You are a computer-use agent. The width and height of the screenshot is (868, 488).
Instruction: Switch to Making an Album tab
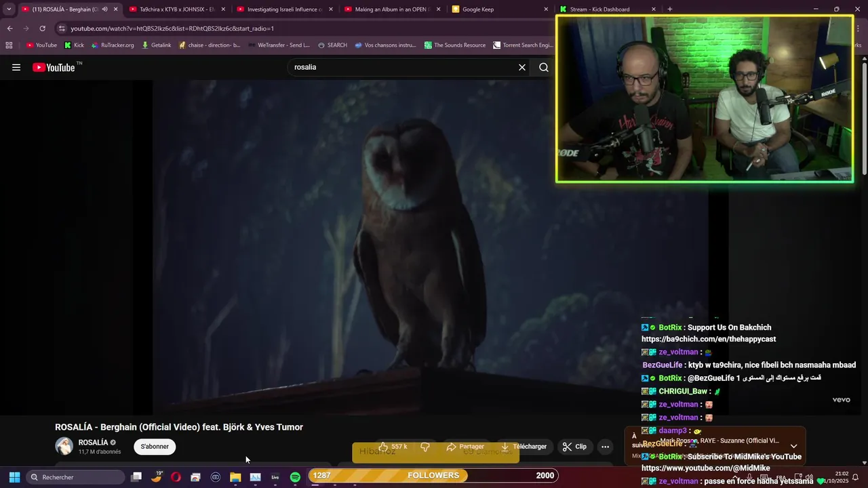[x=393, y=9]
